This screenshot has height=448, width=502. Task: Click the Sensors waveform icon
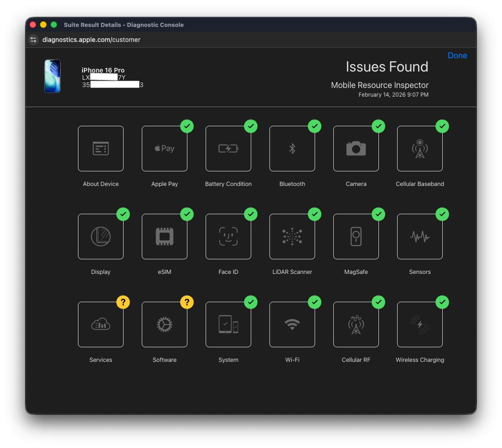[x=420, y=237]
